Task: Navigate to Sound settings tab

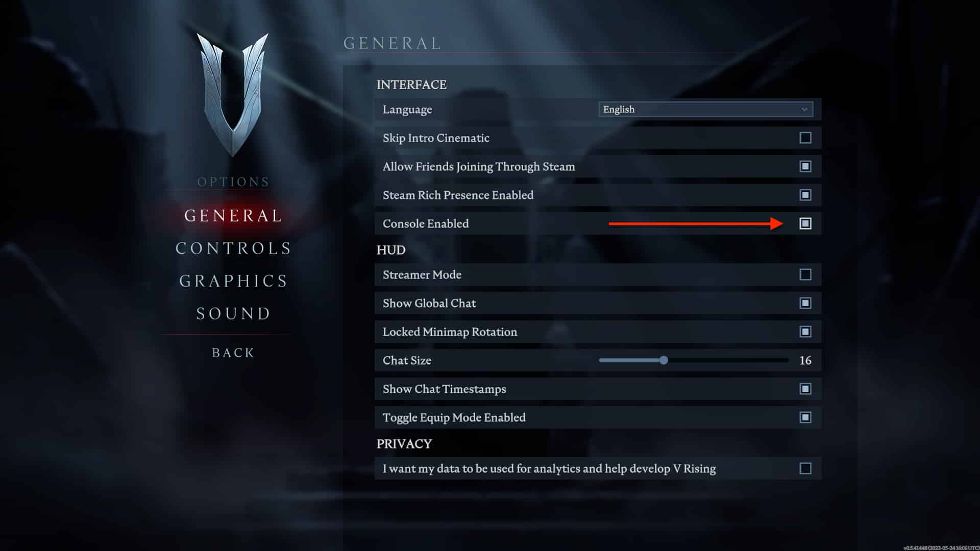Action: (x=234, y=312)
